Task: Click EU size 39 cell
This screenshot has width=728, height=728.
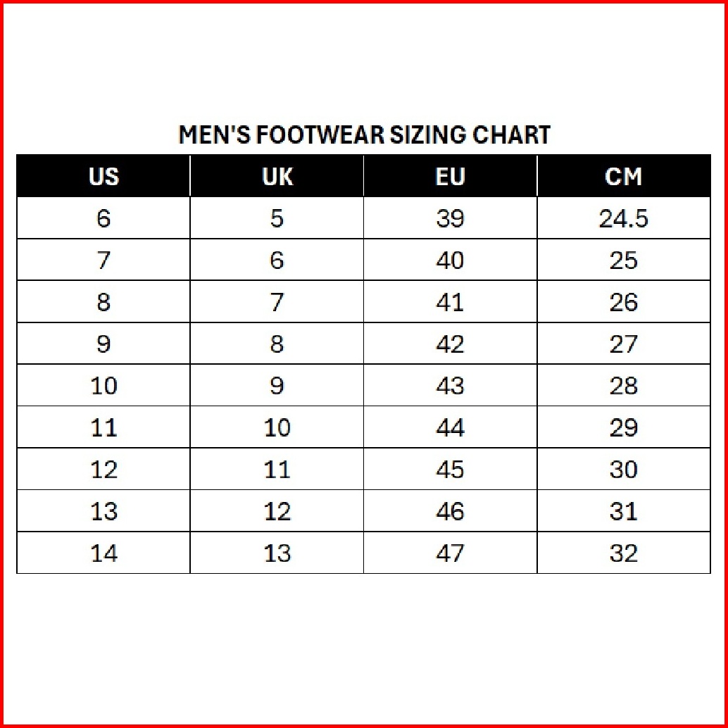Action: click(x=450, y=219)
